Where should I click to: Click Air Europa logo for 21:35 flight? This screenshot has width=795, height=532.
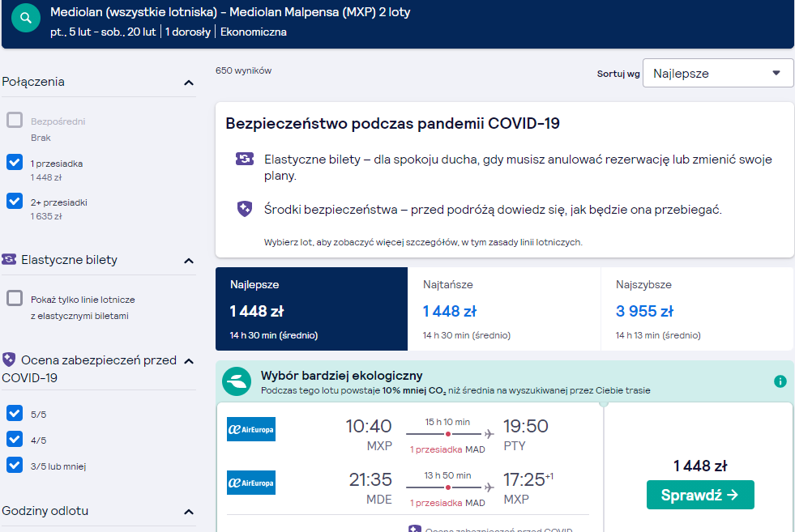point(251,483)
